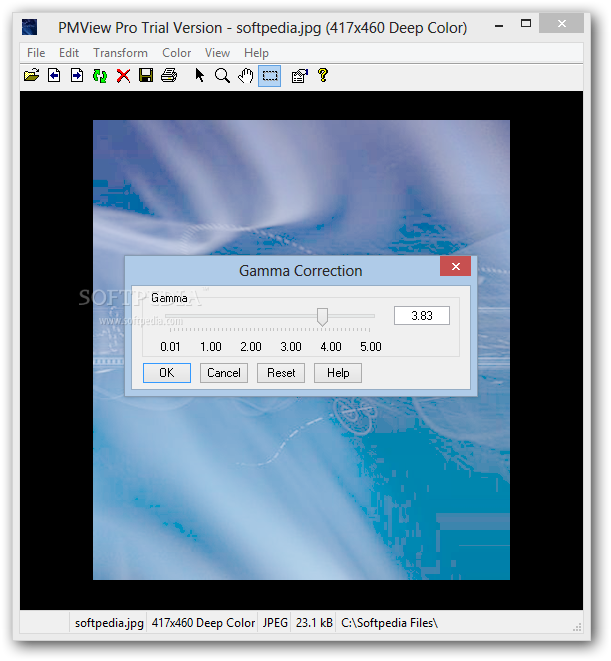Close the Gamma Correction dialog
Screen dimensions: 611x661
pyautogui.click(x=455, y=266)
